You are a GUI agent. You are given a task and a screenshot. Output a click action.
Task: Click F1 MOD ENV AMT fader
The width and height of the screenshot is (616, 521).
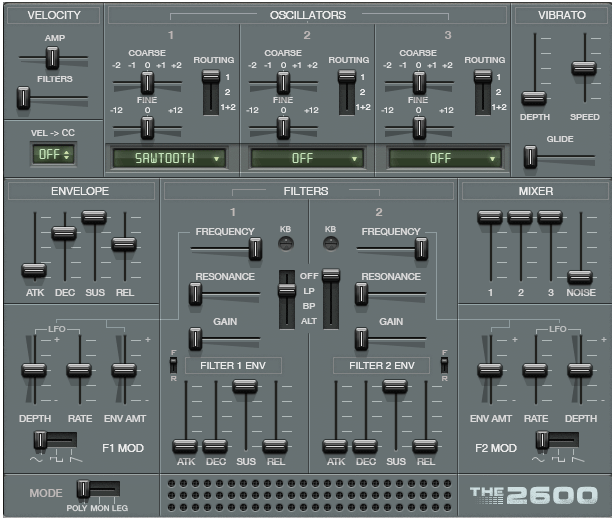[x=124, y=370]
